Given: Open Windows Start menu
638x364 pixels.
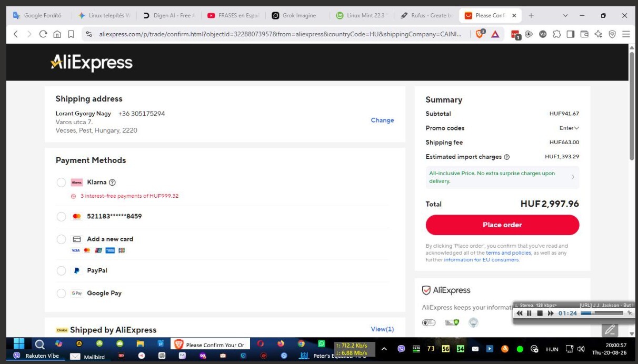Looking at the screenshot, I should [x=19, y=344].
